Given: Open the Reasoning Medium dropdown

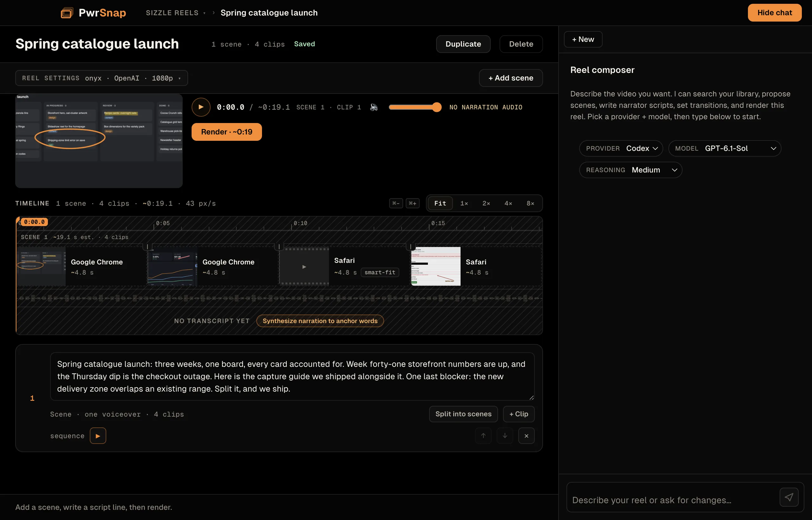Looking at the screenshot, I should pyautogui.click(x=631, y=170).
